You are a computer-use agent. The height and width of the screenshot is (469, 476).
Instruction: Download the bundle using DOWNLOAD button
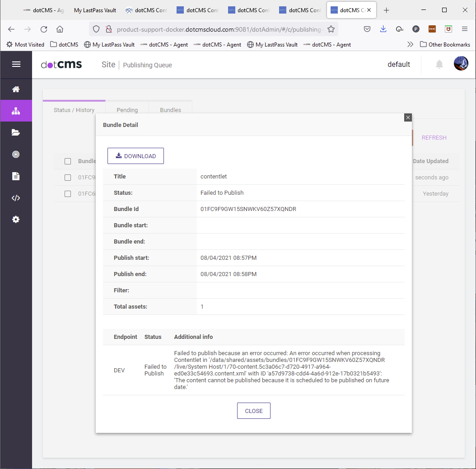point(135,155)
